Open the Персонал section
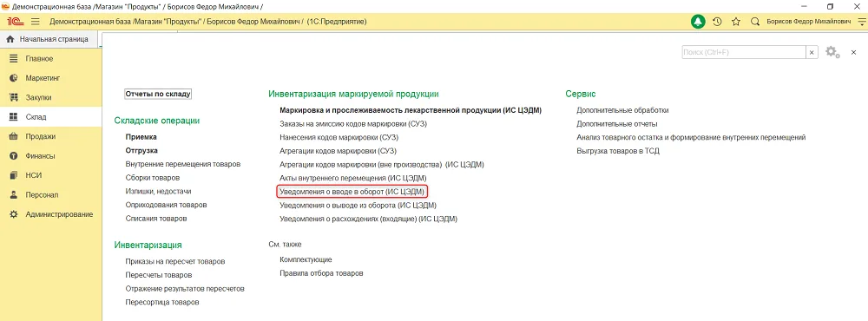The image size is (868, 321). pyautogui.click(x=51, y=195)
